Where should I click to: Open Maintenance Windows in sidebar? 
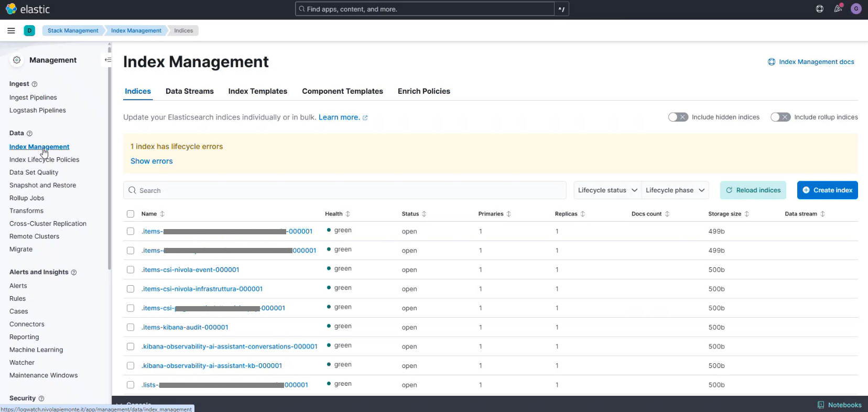(x=44, y=376)
